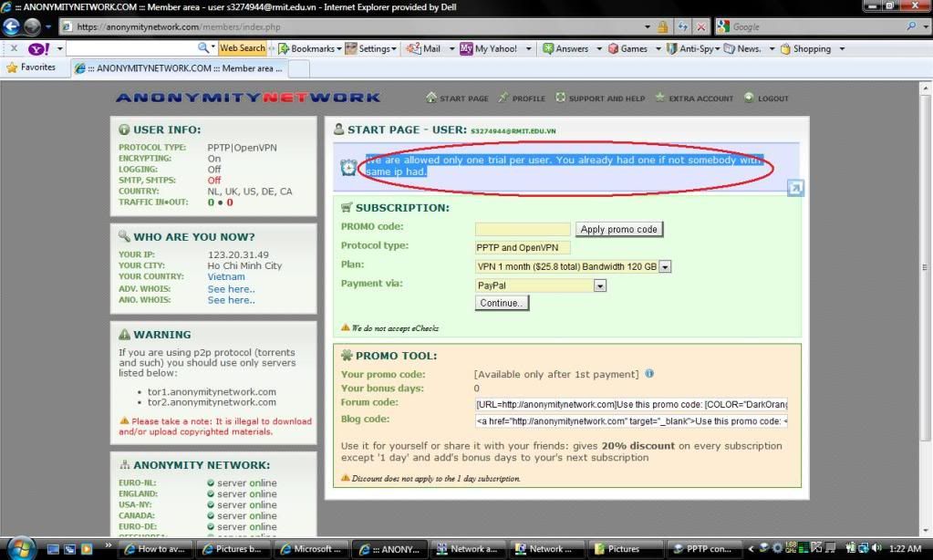Open Shopping from the Yahoo toolbar

(x=805, y=49)
